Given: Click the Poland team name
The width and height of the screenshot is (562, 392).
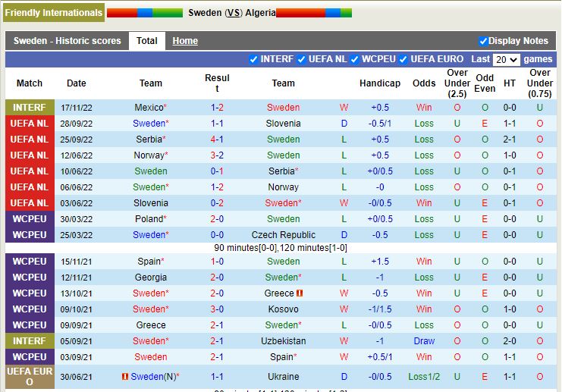Looking at the screenshot, I should coord(149,219).
